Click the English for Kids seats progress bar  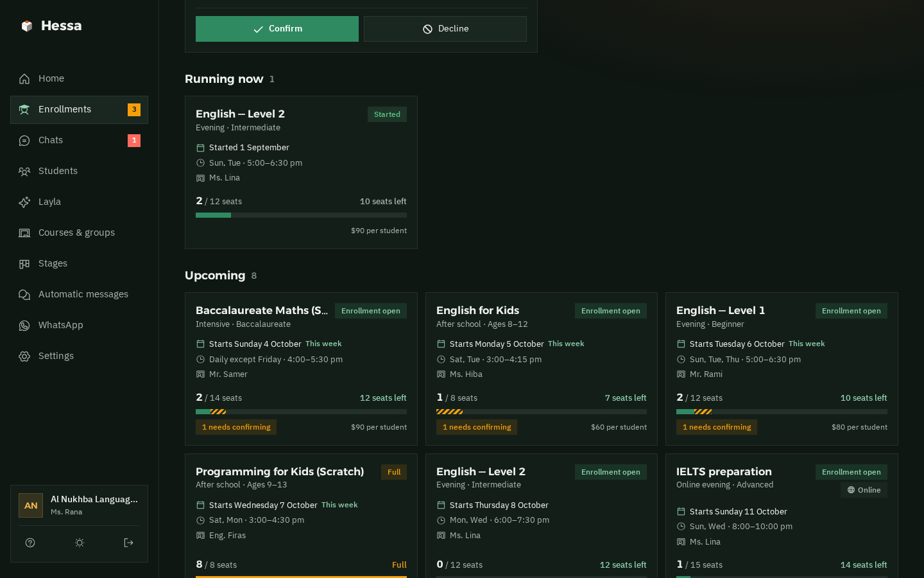542,412
